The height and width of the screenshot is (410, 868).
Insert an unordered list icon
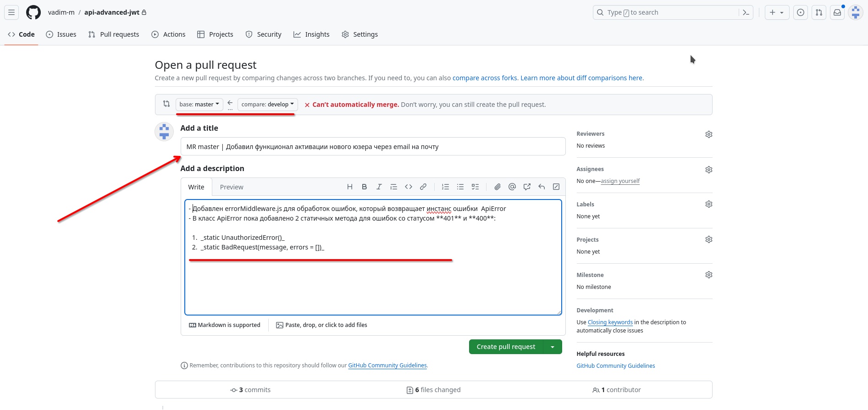[x=460, y=187]
